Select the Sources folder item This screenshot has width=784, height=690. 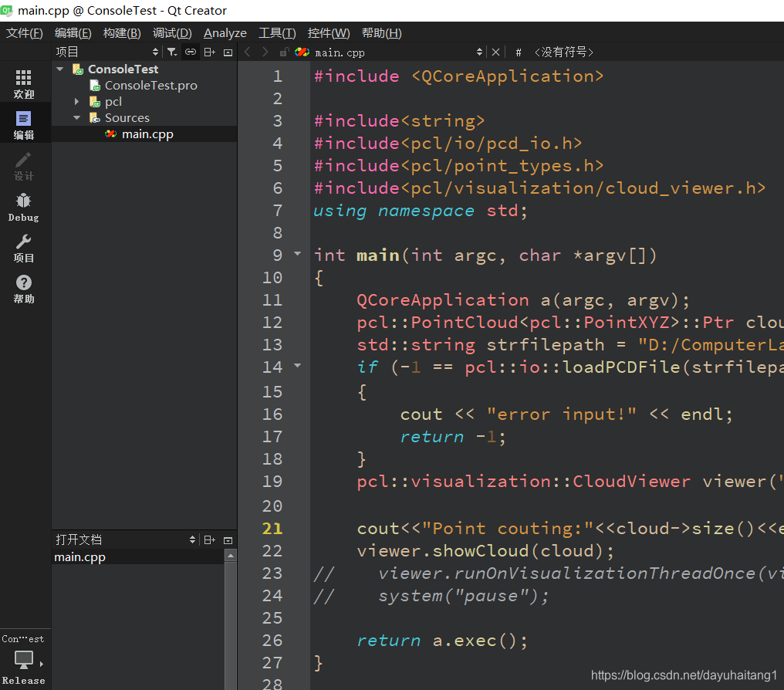point(127,118)
